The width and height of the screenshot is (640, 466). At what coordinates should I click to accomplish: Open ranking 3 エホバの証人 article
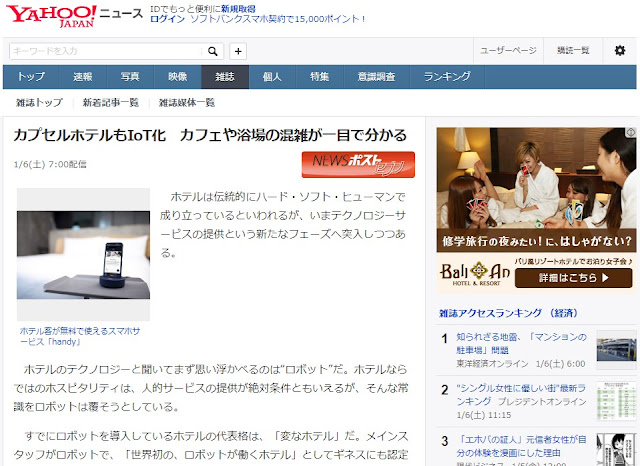(521, 446)
